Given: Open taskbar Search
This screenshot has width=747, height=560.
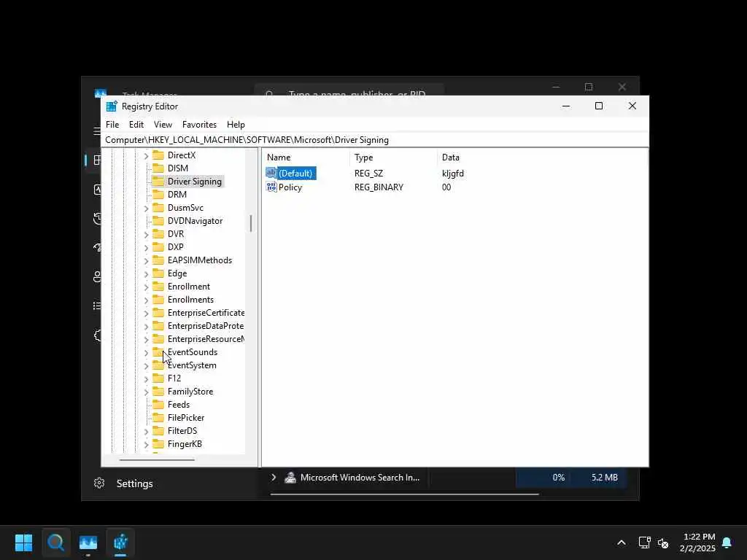Looking at the screenshot, I should pyautogui.click(x=55, y=542).
